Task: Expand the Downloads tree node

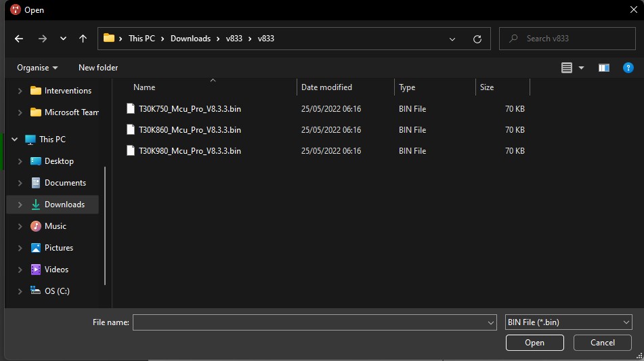Action: coord(19,205)
